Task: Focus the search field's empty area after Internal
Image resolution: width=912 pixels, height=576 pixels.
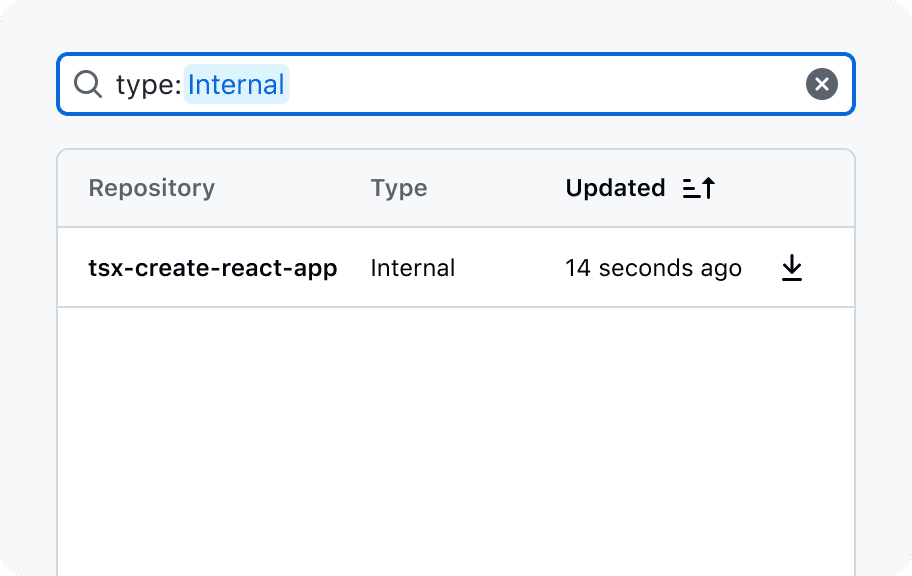Action: (540, 85)
